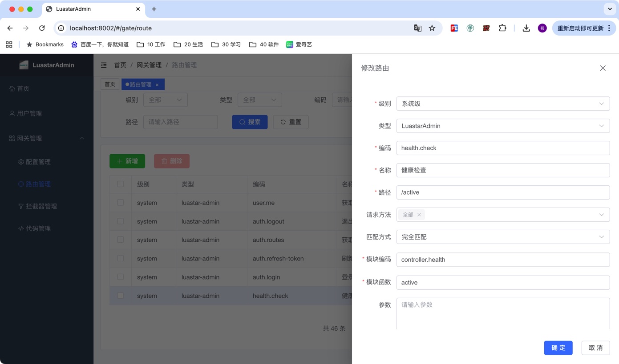Close the 路由管理 tab with its x
The height and width of the screenshot is (364, 619).
click(157, 84)
